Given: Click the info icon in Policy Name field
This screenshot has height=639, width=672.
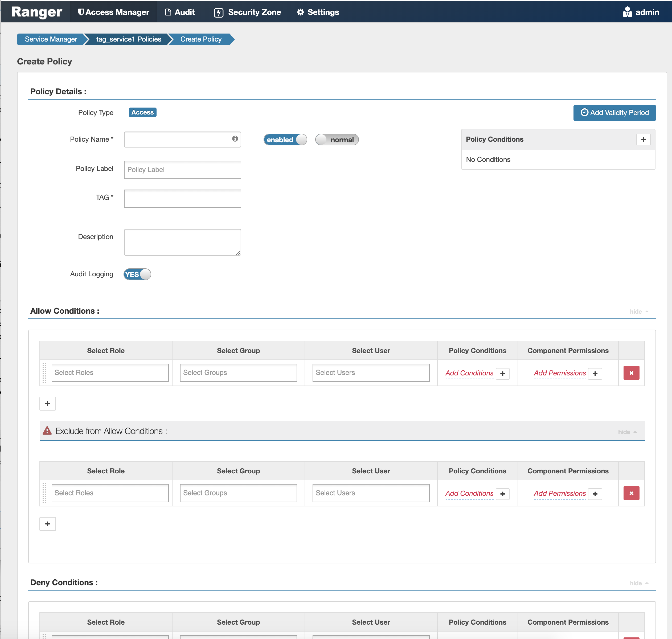Looking at the screenshot, I should pyautogui.click(x=235, y=139).
